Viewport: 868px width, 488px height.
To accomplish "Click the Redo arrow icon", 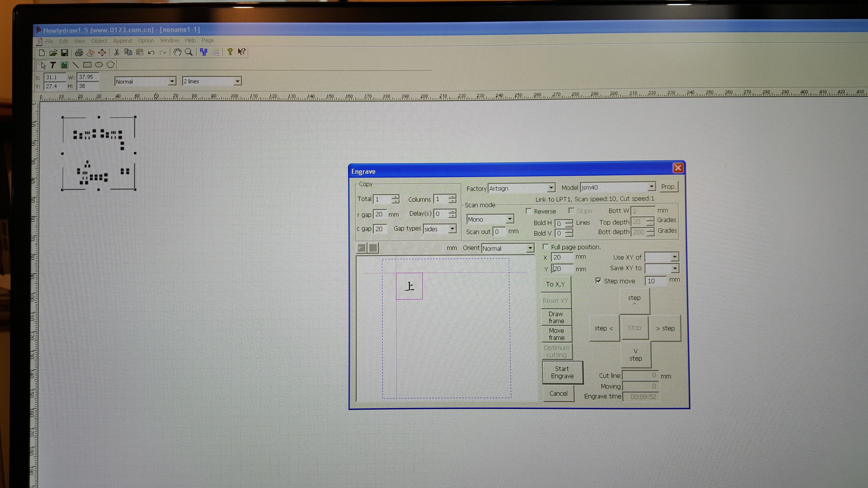I will pyautogui.click(x=163, y=52).
